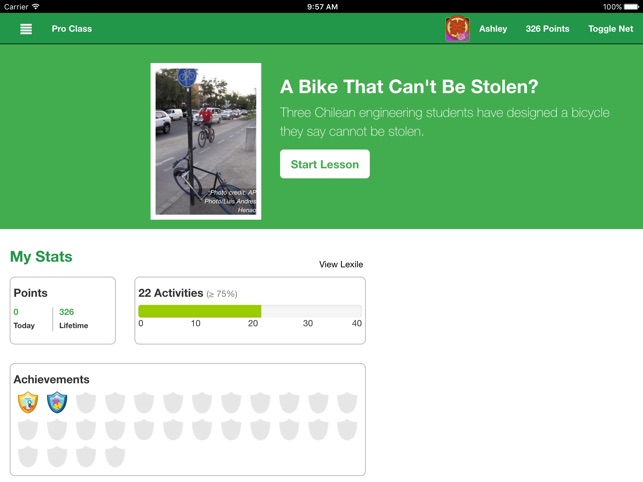
Task: Click the Wi-Fi status icon
Action: (36, 6)
